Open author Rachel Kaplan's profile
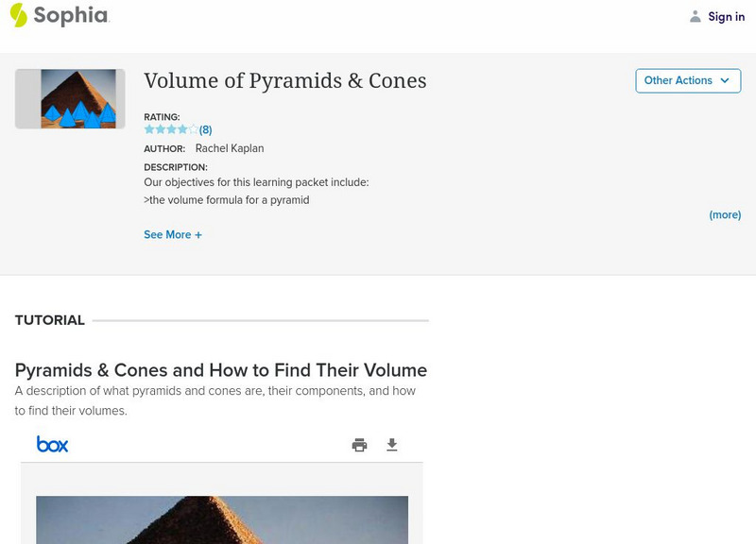This screenshot has height=544, width=756. coord(229,148)
